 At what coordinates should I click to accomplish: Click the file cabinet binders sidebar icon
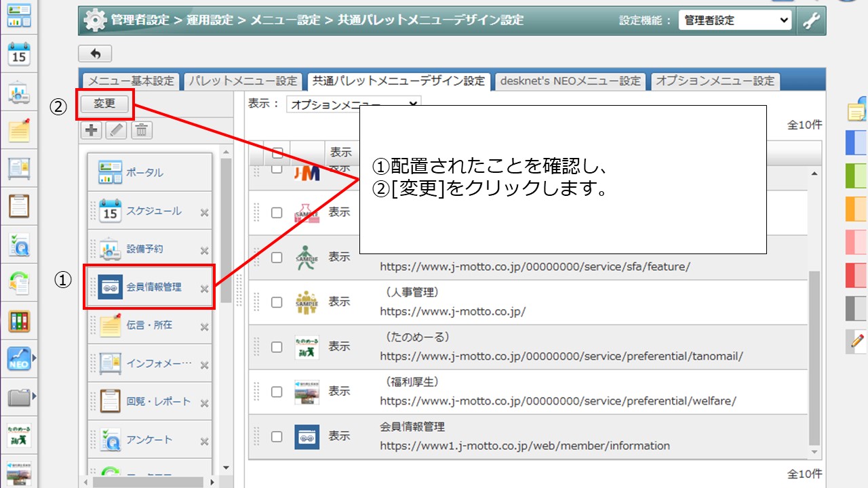[19, 321]
